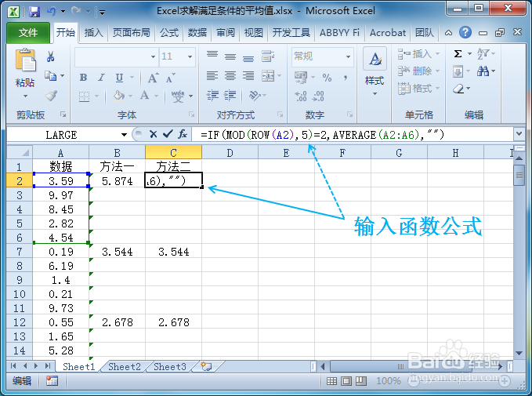Toggle wrap text
Screen dimensions: 532x396
click(x=268, y=56)
